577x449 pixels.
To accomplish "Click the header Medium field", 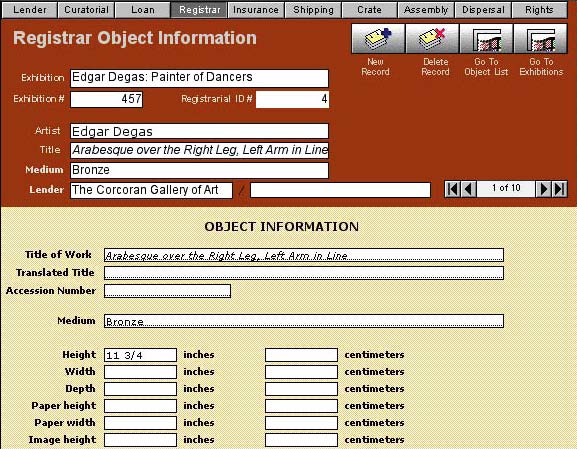I will (x=199, y=170).
